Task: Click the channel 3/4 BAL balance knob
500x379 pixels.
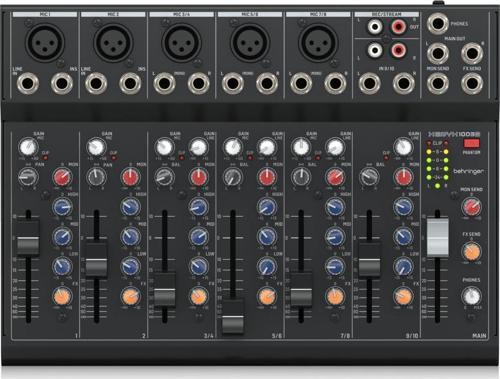Action: pos(165,177)
